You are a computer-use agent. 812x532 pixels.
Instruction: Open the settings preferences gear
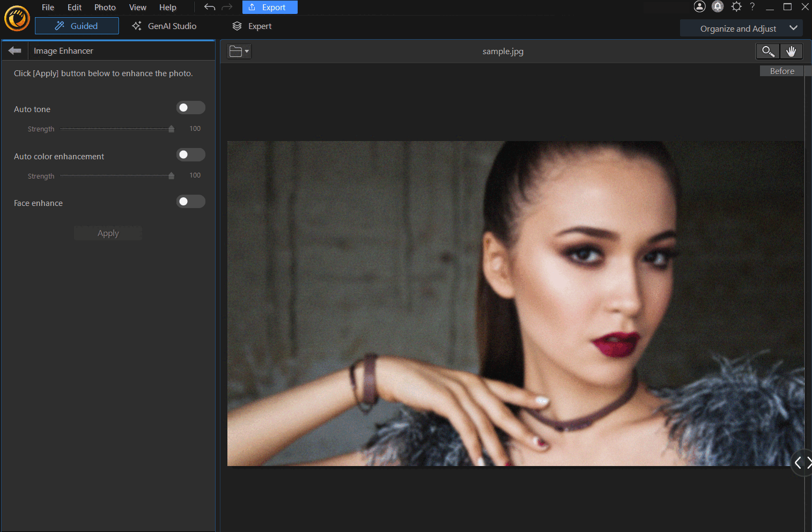[736, 7]
